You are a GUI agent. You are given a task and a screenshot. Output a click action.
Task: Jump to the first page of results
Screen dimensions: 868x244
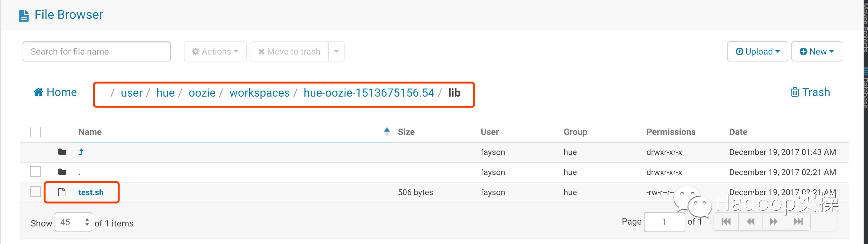point(726,221)
